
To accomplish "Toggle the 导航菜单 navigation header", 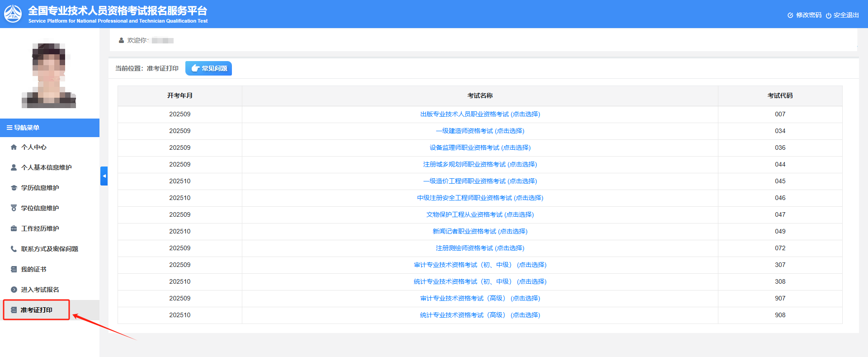I will 23,128.
